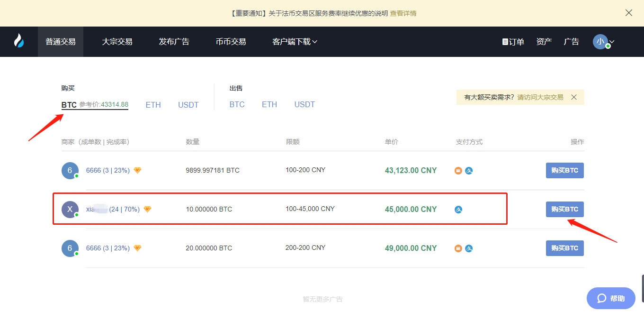
Task: Click 查看详情 link in notice
Action: (403, 13)
